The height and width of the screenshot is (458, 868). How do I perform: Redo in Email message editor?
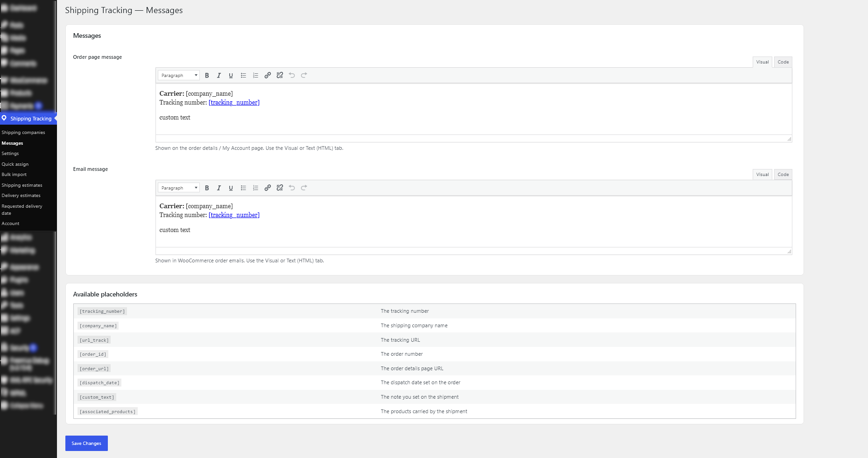(304, 188)
